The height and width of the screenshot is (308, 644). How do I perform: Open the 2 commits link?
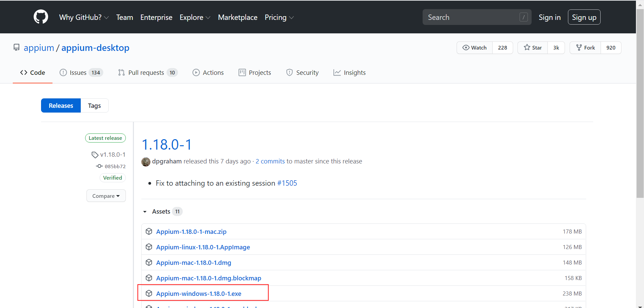point(270,161)
